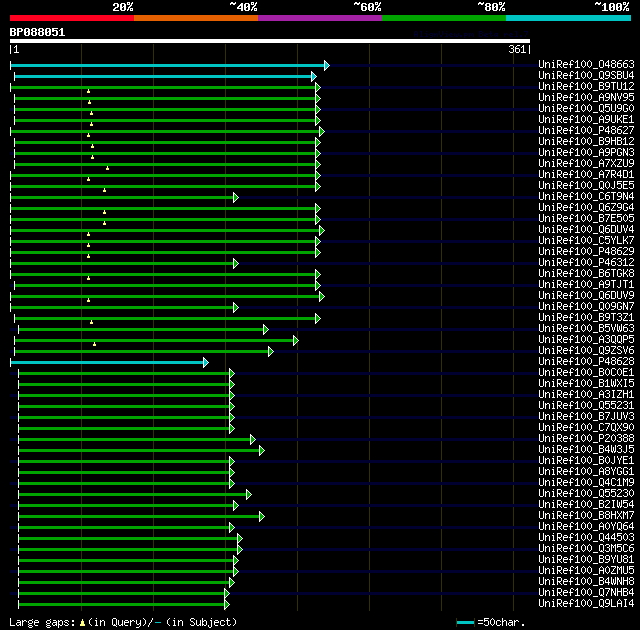Image resolution: width=640 pixels, height=630 pixels.
Task: Click the green alignment bar for UniRef100_Q55230
Action: [133, 495]
